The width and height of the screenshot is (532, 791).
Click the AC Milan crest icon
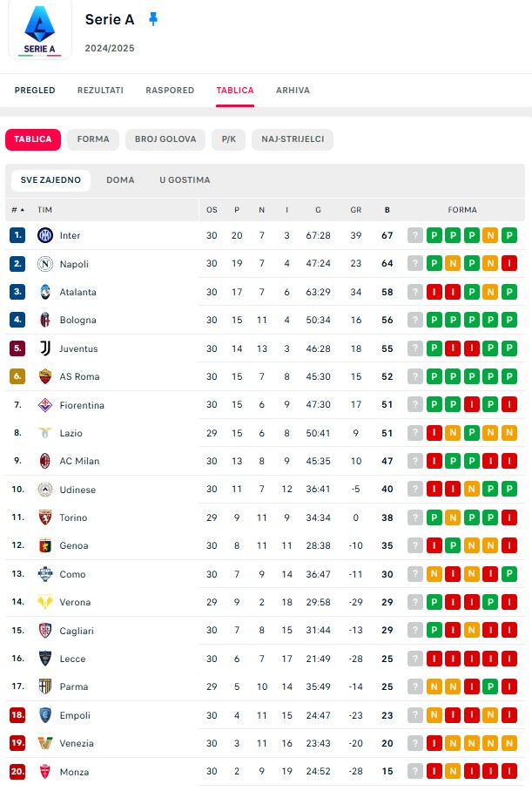45,461
